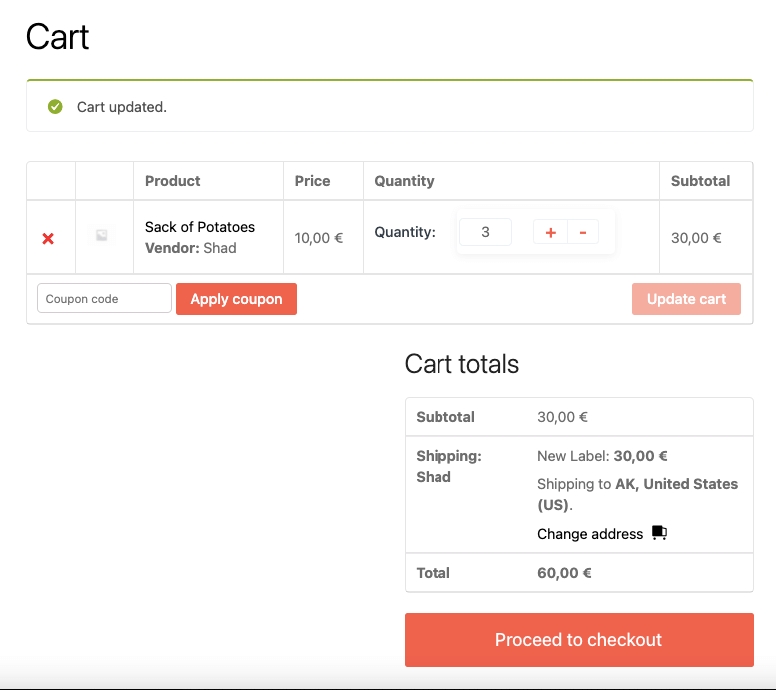The width and height of the screenshot is (776, 690).
Task: Click 'Shipping to AK, United States (US)' text
Action: [x=637, y=494]
